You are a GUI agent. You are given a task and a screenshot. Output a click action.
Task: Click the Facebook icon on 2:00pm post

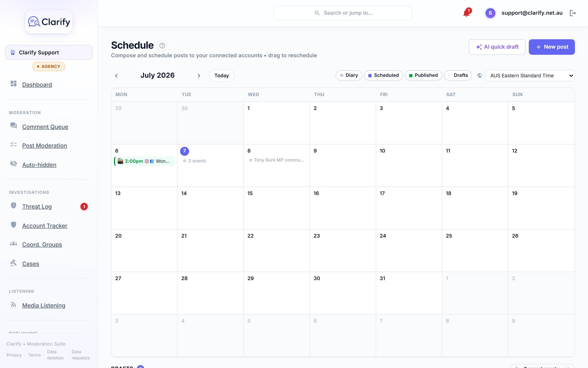tap(152, 161)
